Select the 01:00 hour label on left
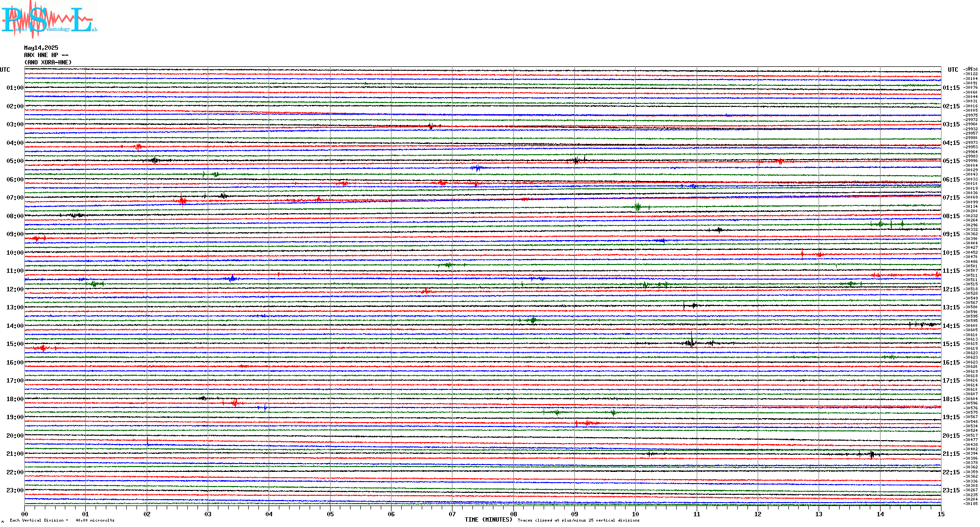980x527 pixels. point(15,88)
